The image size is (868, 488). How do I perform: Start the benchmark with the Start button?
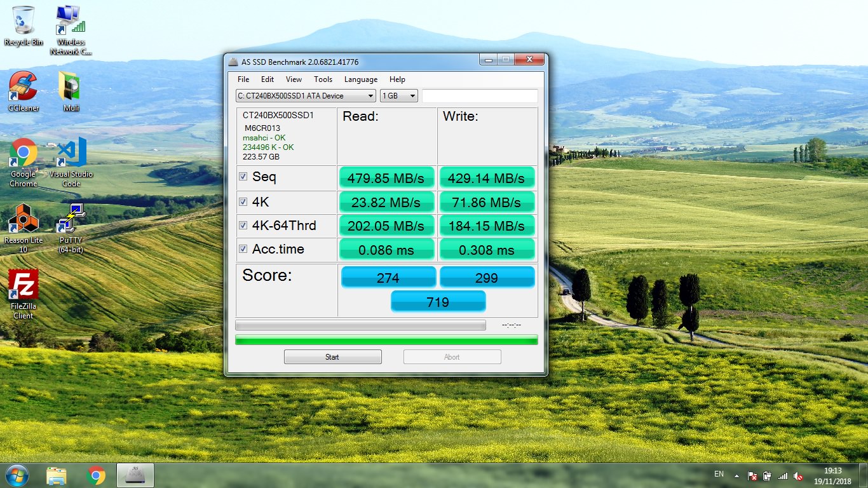[333, 357]
